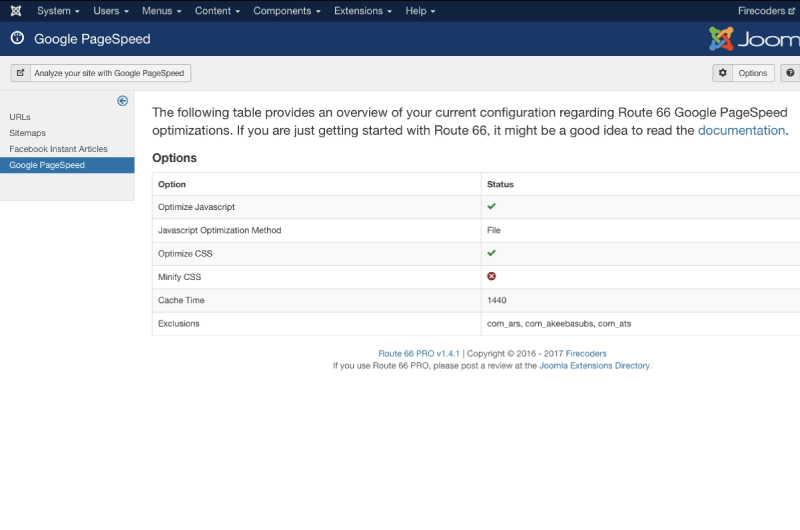Open the Users dropdown menu
The image size is (800, 530).
tap(111, 11)
